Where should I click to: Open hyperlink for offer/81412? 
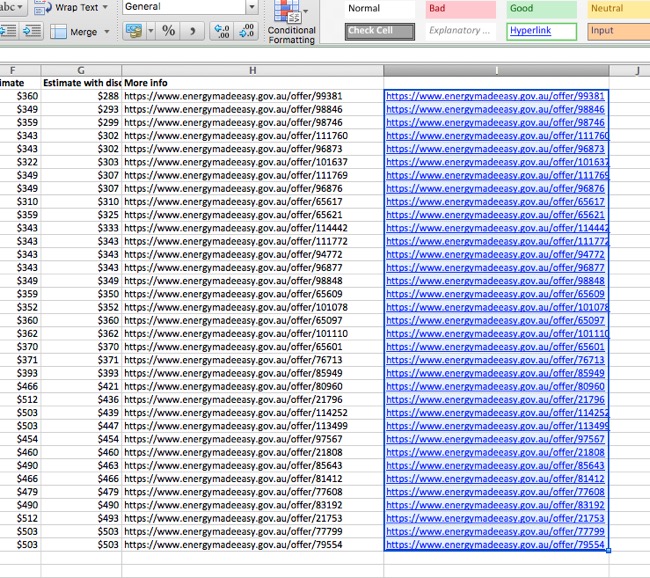(495, 479)
